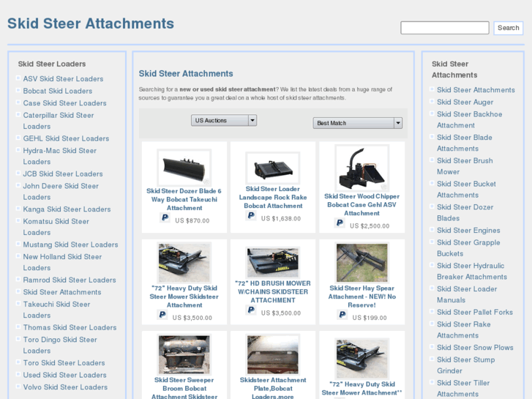Image resolution: width=532 pixels, height=399 pixels.
Task: Open the US Auctions dropdown
Action: (x=224, y=120)
